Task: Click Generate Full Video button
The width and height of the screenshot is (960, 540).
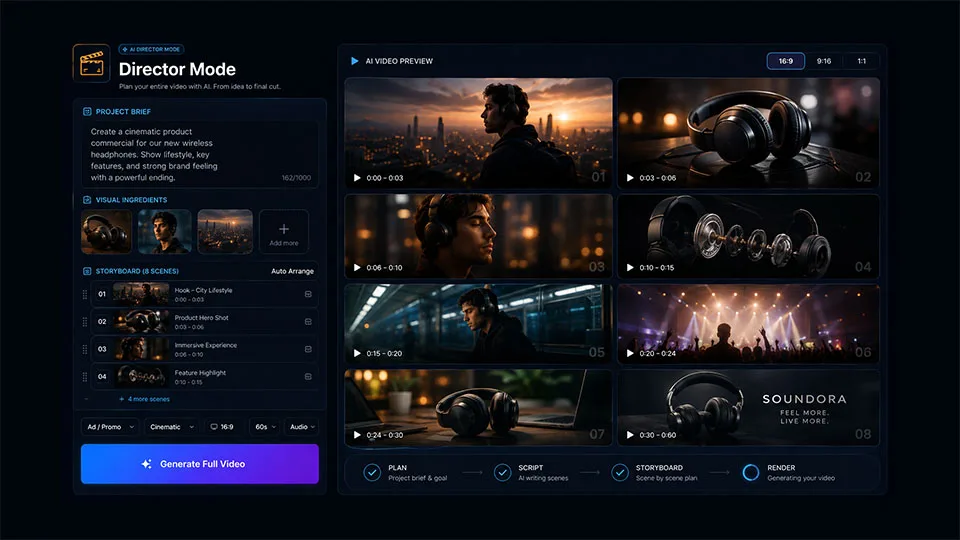Action: 200,464
